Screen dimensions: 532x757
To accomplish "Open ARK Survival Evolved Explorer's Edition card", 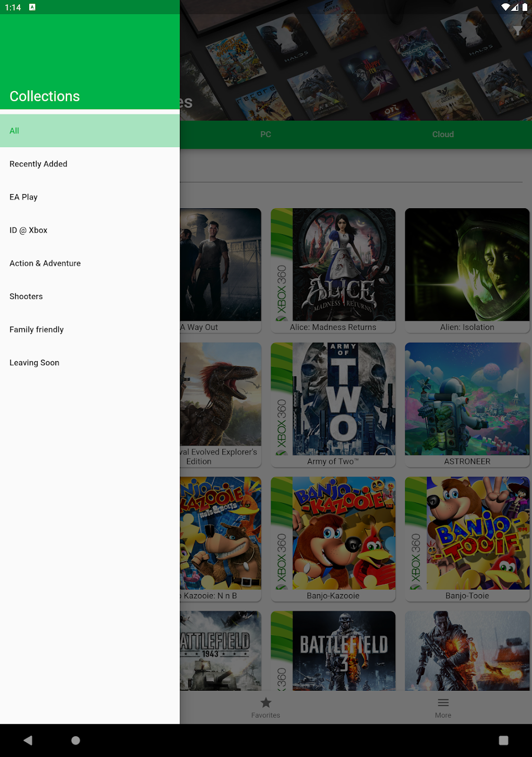I will point(221,404).
